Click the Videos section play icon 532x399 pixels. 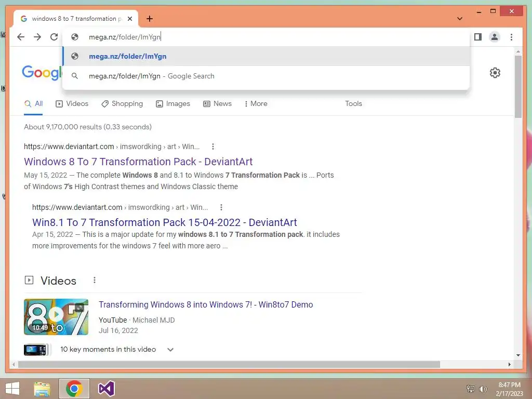29,280
